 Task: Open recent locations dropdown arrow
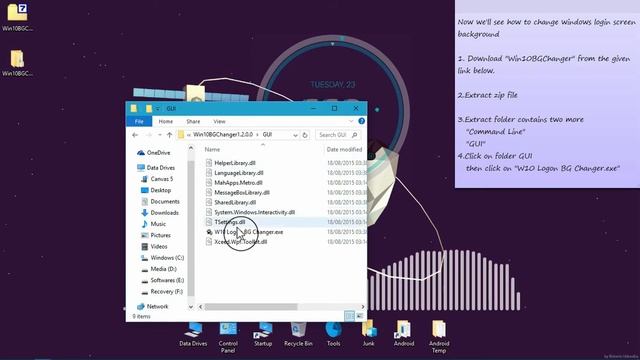pos(160,135)
